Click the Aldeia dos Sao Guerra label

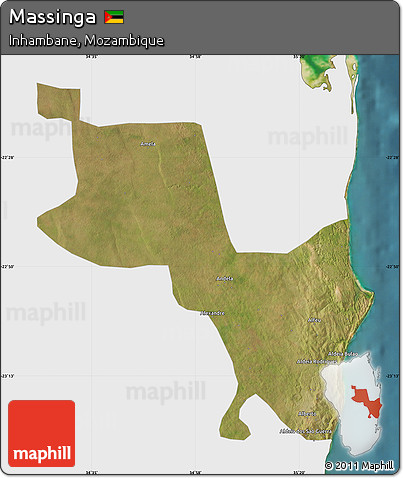[x=305, y=431]
